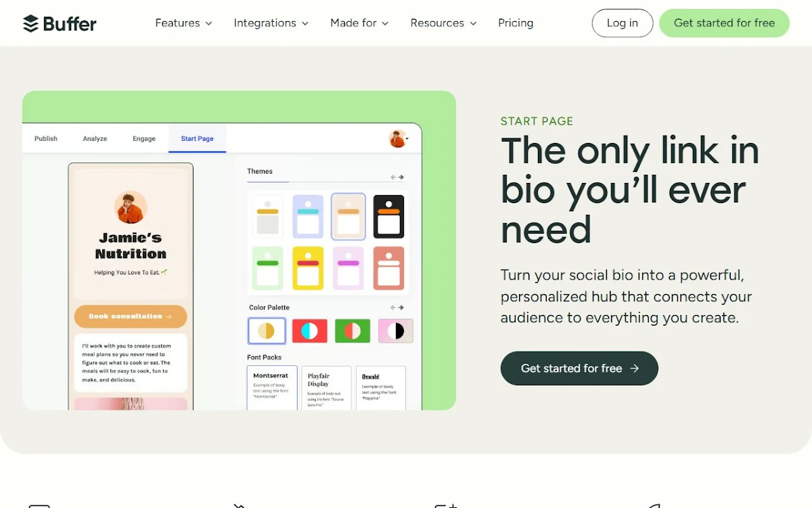Image resolution: width=812 pixels, height=508 pixels.
Task: Open the Engage tab
Action: [144, 138]
